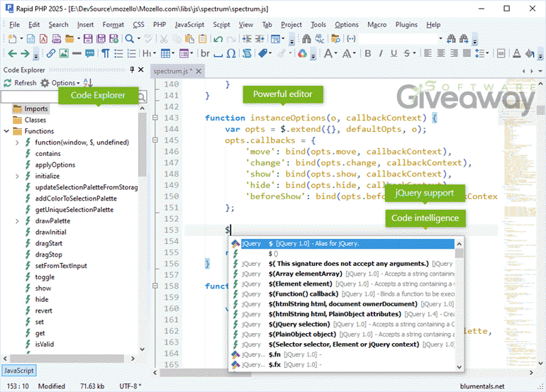Click the background fill bucket icon
Viewport: 546px width, 392px height.
pos(530,54)
